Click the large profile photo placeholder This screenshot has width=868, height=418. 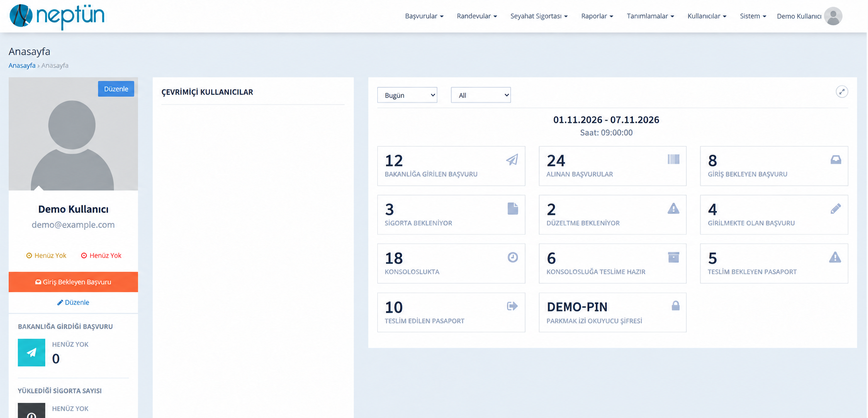pyautogui.click(x=73, y=134)
